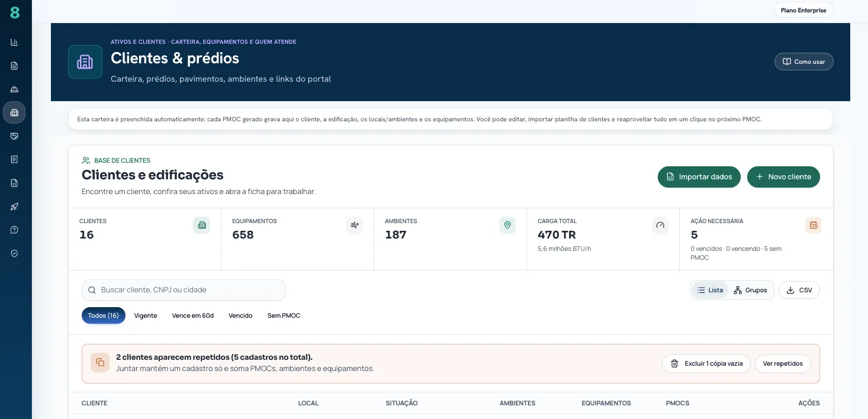
Task: Open the shield check sidebar icon
Action: tap(14, 253)
